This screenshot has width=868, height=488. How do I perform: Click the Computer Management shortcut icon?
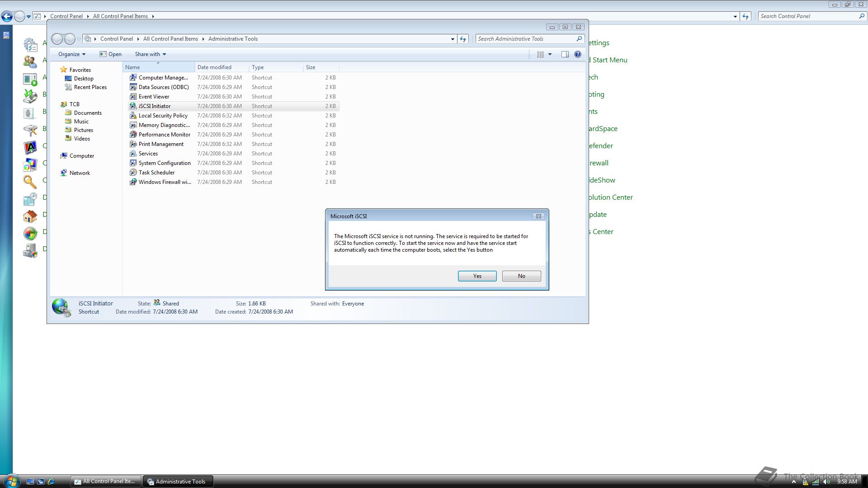[133, 78]
